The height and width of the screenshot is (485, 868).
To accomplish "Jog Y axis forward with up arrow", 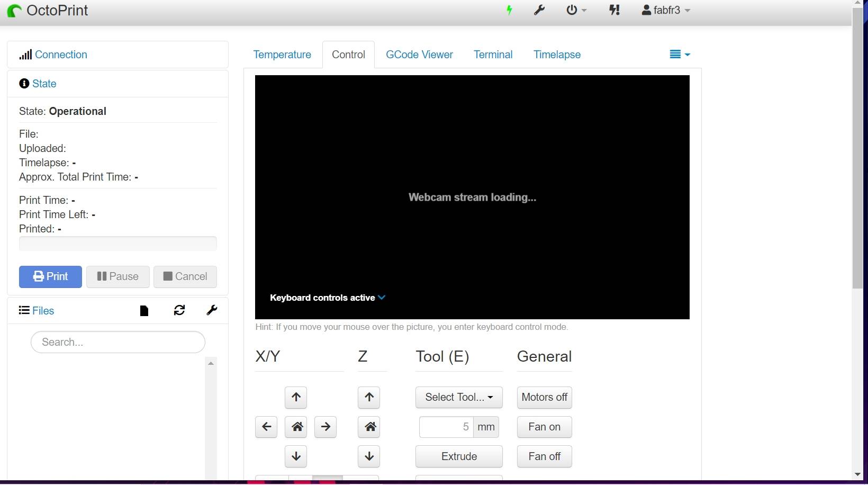I will (x=296, y=397).
